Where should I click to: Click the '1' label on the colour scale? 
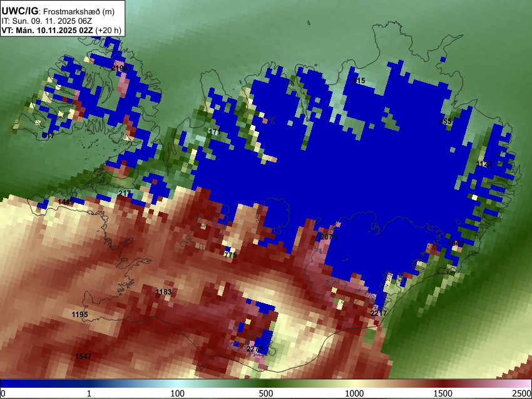89,393
